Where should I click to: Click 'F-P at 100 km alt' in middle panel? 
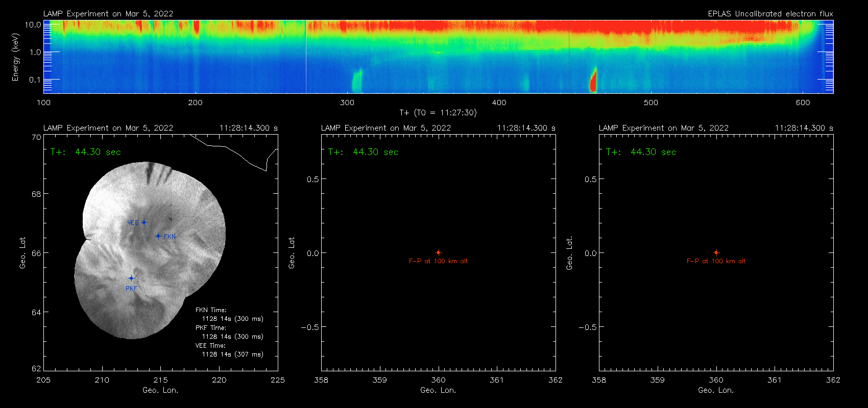tap(438, 261)
